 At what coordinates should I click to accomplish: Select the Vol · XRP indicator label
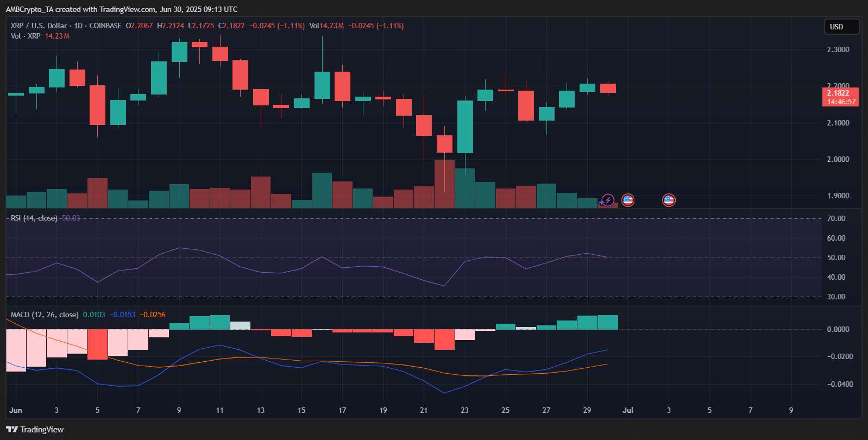26,36
